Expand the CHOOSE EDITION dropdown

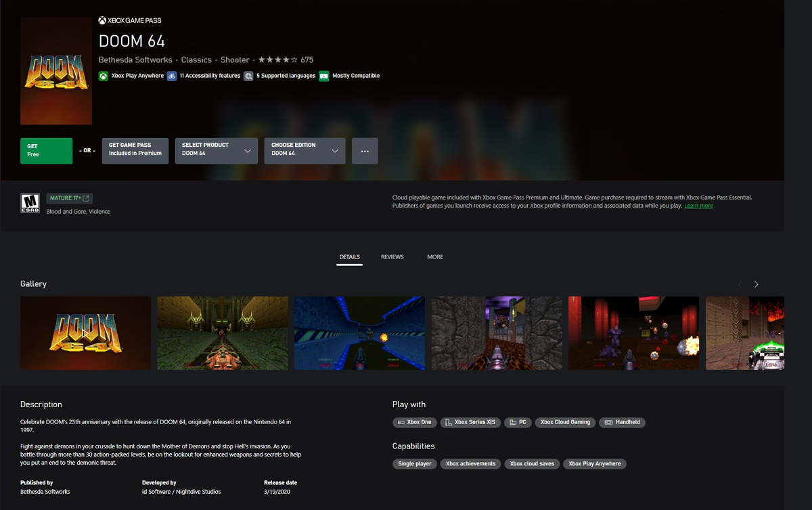tap(304, 151)
